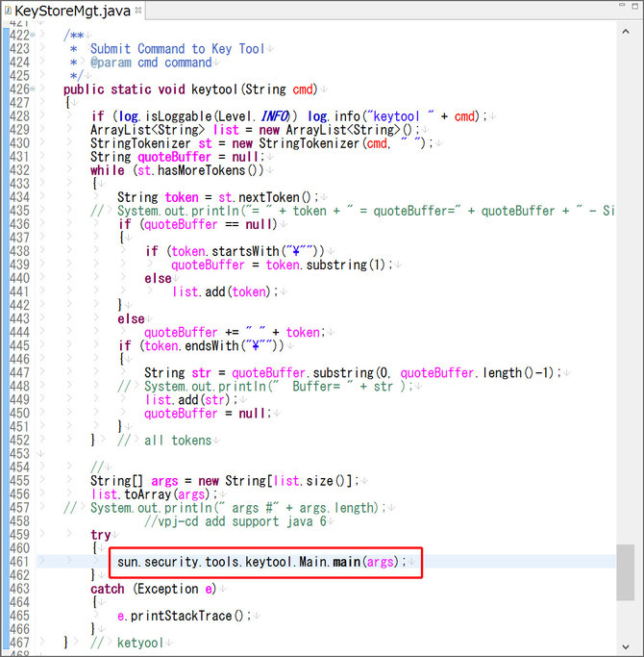The image size is (644, 657).
Task: Click the line number 461
Action: pos(19,562)
